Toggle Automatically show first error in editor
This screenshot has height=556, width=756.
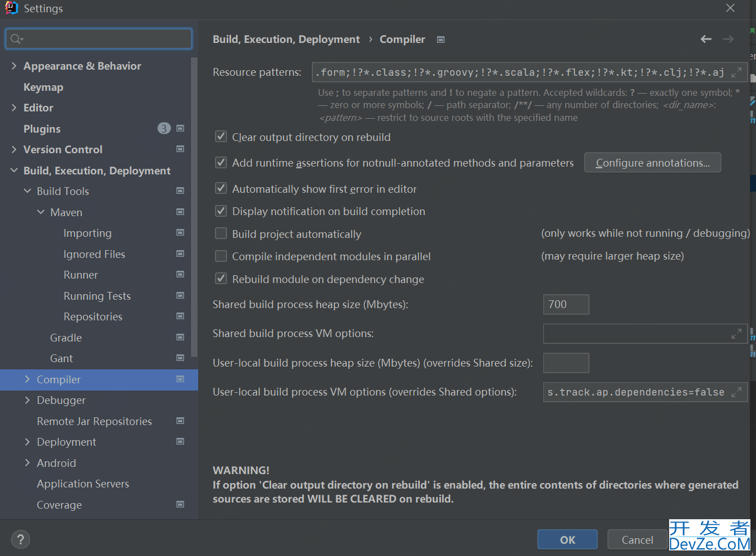coord(221,188)
